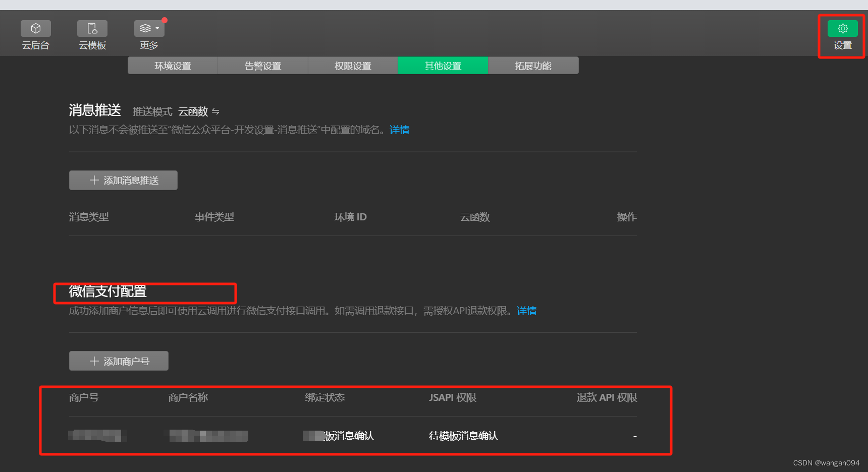Screen dimensions: 868x472
Task: Switch to the 环境设置 tab
Action: (173, 65)
